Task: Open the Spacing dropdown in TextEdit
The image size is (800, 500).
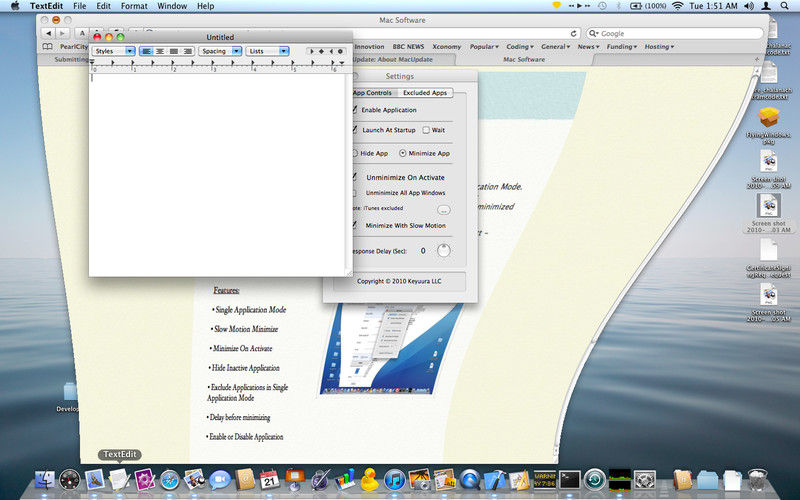Action: [220, 51]
